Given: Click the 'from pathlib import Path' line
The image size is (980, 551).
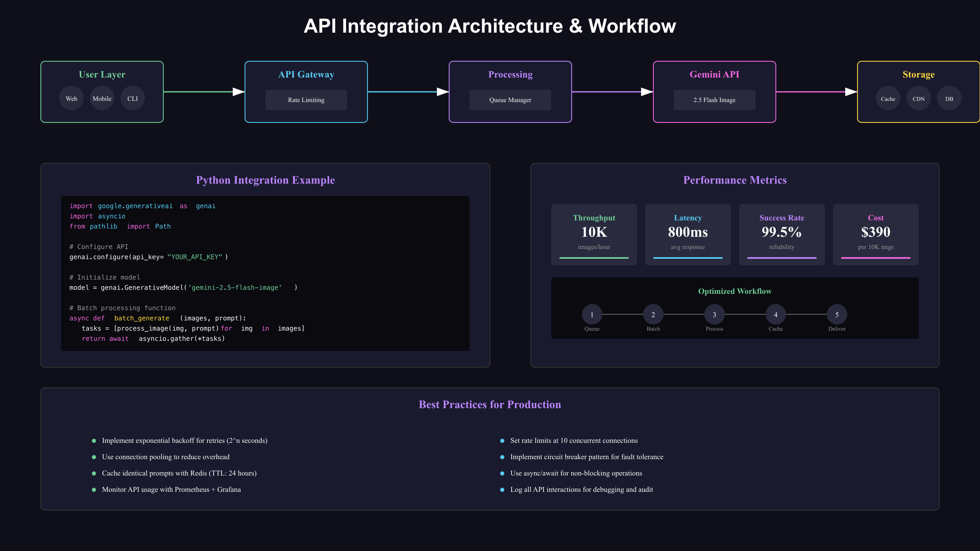Looking at the screenshot, I should tap(120, 227).
